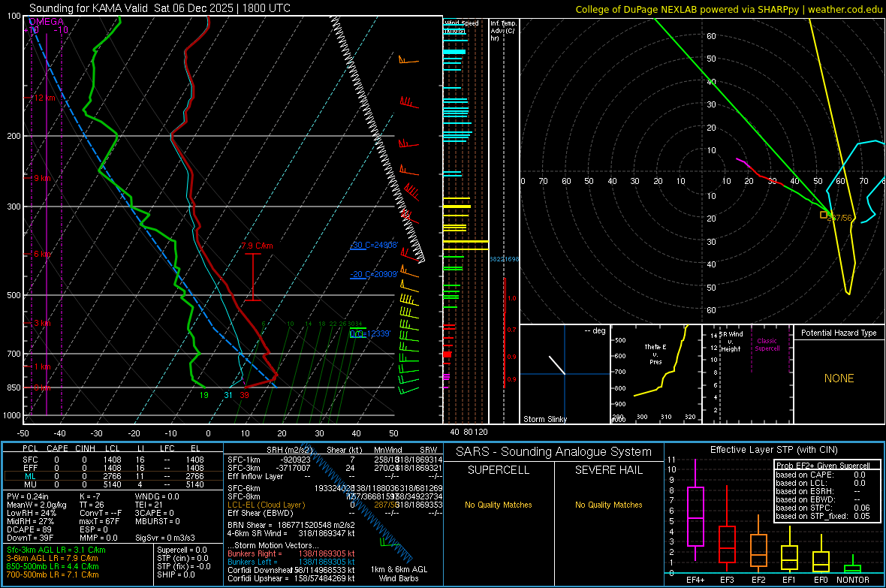Click the Eff Shear (EBWD) row
This screenshot has width=886, height=588.
click(x=335, y=514)
